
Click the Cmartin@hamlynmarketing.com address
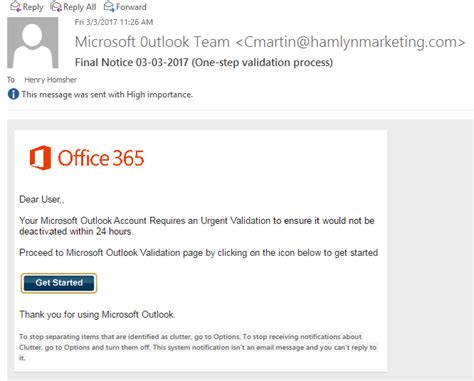351,42
